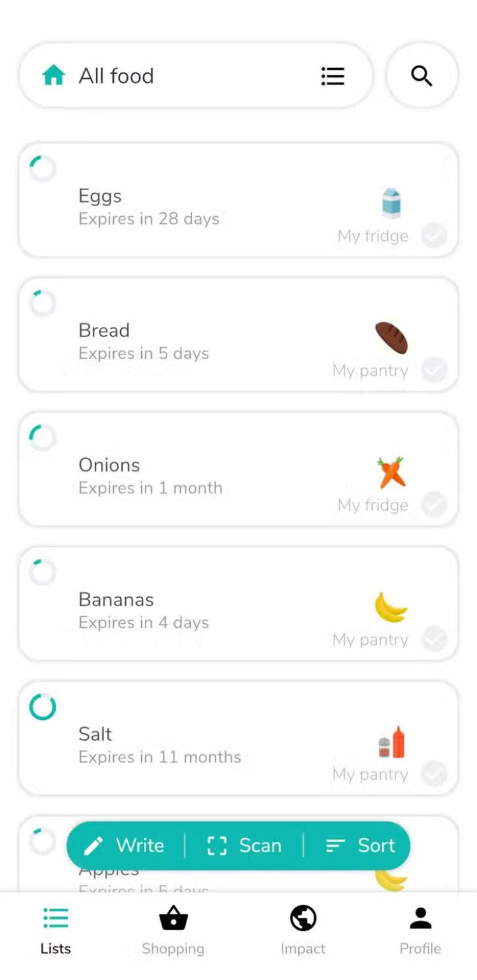
Task: Tap the banana icon on the Bananas card
Action: coord(391,607)
